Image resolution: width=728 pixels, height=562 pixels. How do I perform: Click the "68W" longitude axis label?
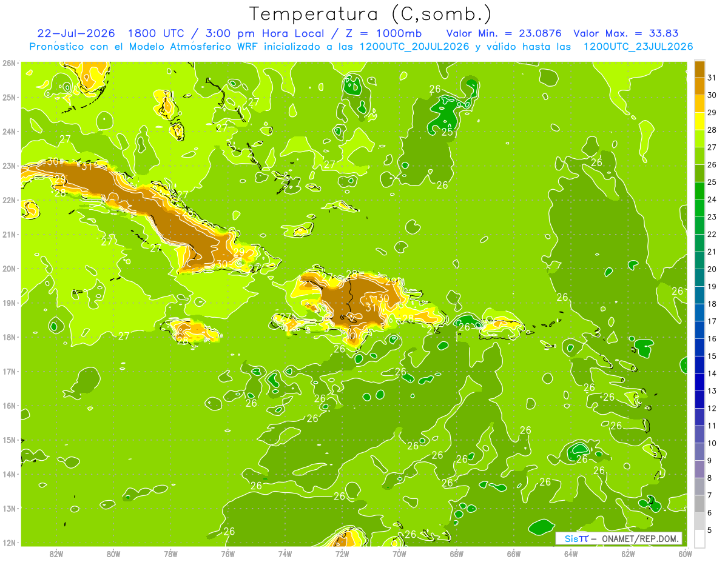457,554
